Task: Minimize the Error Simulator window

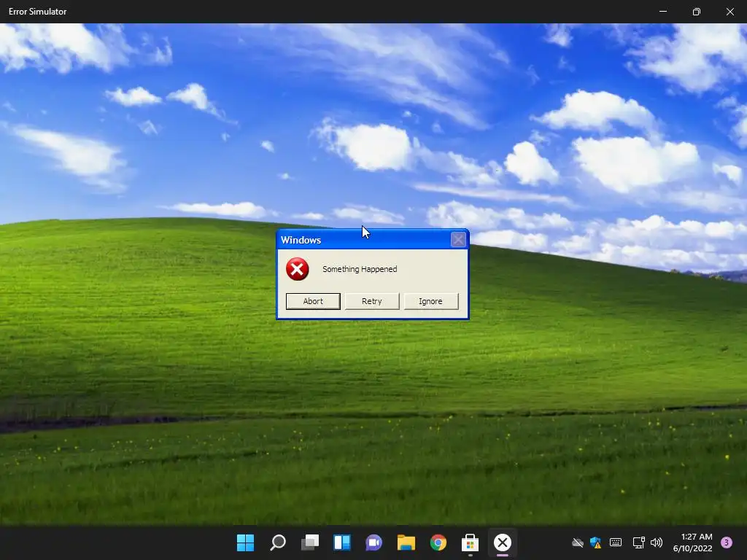Action: 663,12
